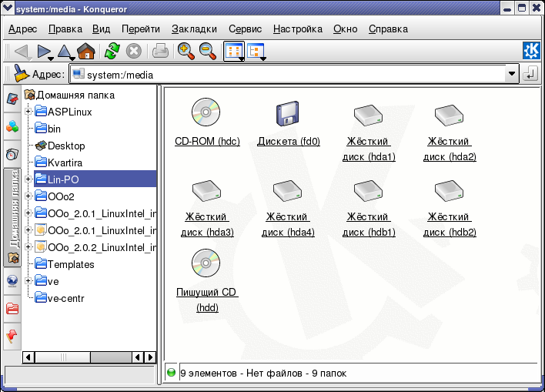Click the Go button beside address bar
Viewport: 545px width, 392px height.
(530, 75)
